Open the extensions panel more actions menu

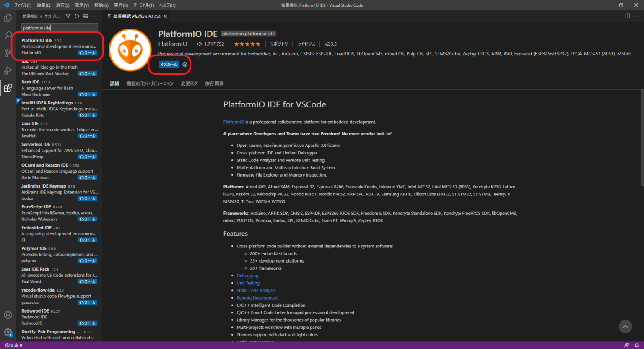(x=94, y=16)
